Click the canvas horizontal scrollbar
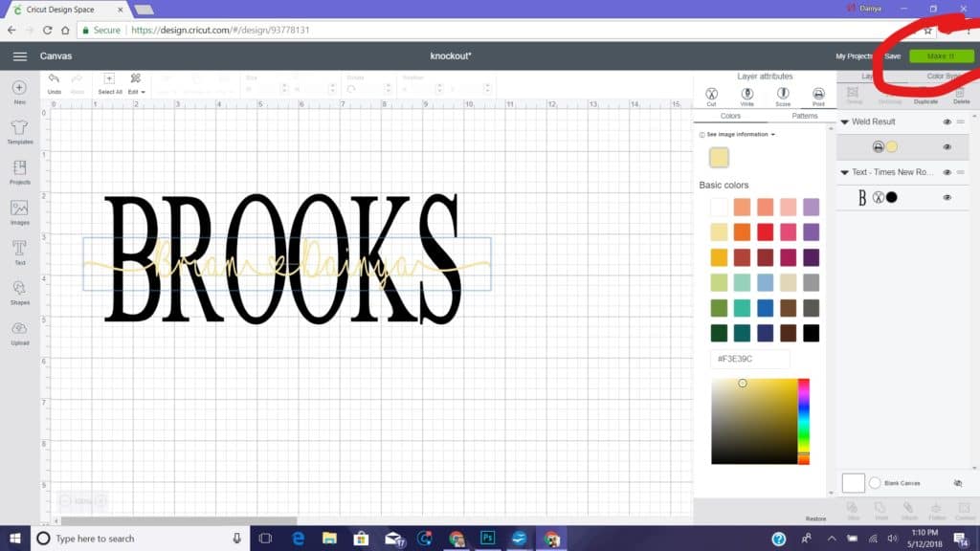This screenshot has width=980, height=551. (x=178, y=520)
